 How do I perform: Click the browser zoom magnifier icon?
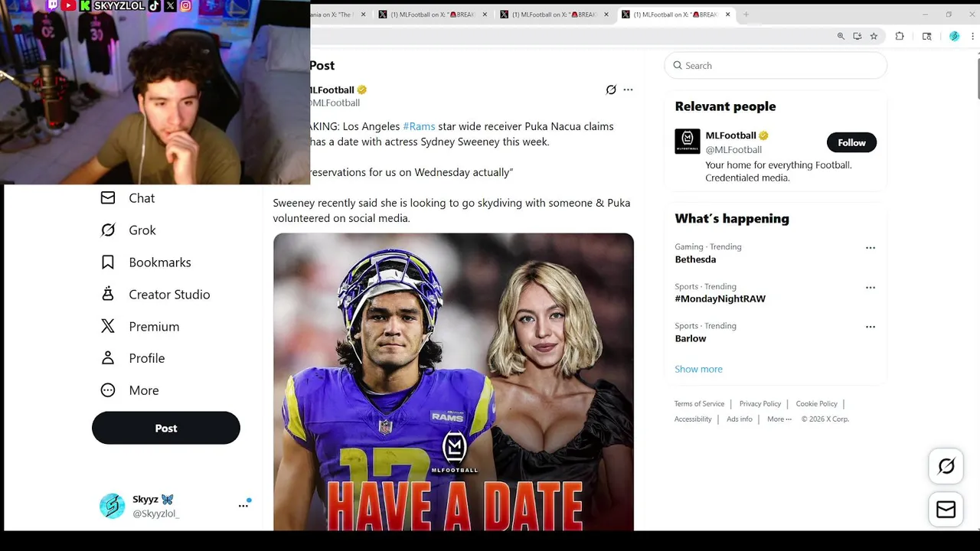[x=841, y=36]
